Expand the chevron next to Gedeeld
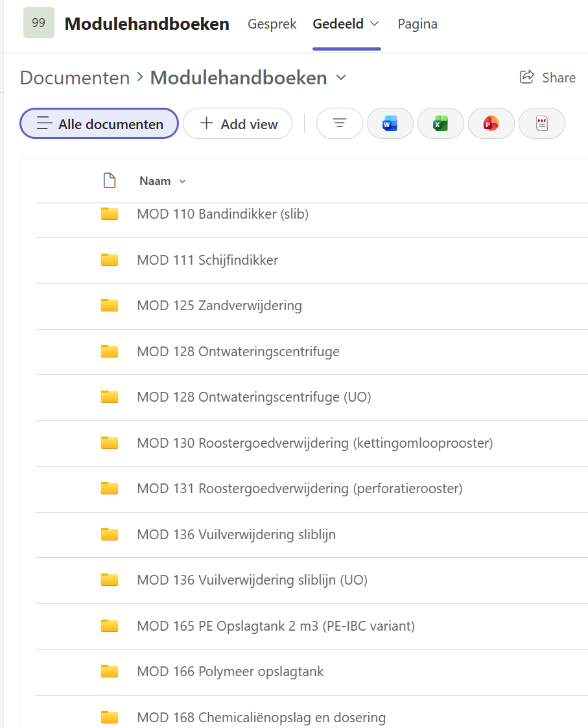Viewport: 588px width, 728px height. pyautogui.click(x=375, y=23)
